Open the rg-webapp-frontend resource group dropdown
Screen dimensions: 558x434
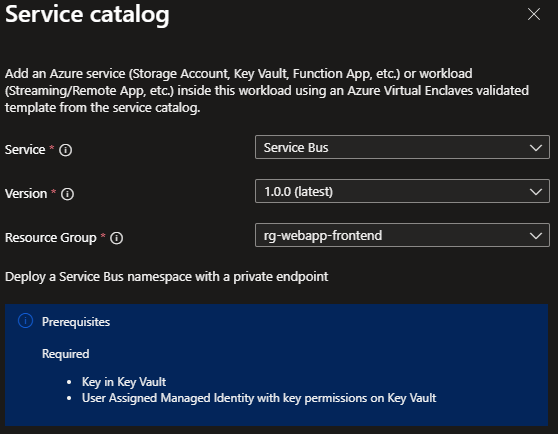[x=402, y=235]
